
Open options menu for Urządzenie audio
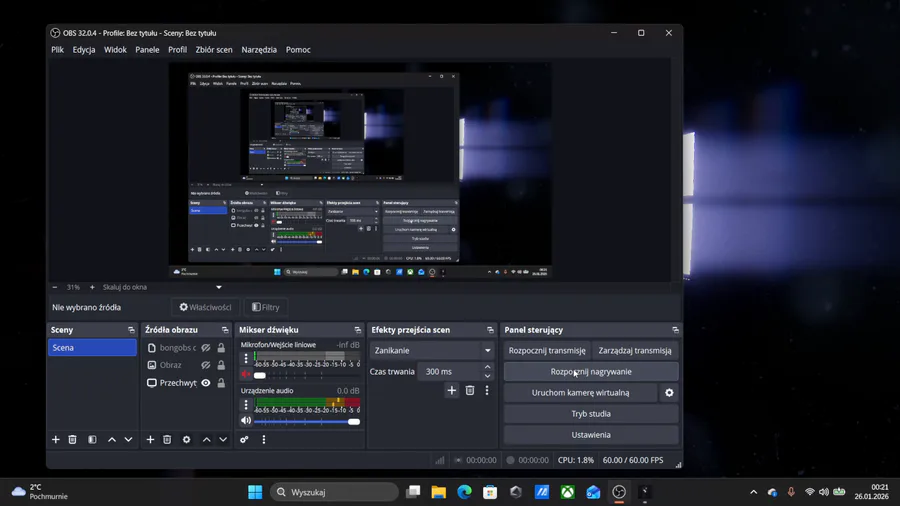[246, 404]
